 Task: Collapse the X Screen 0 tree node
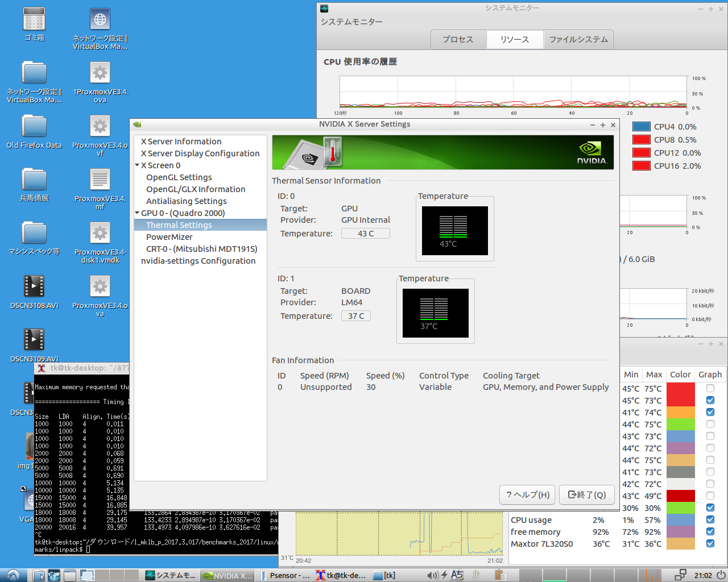click(x=137, y=165)
